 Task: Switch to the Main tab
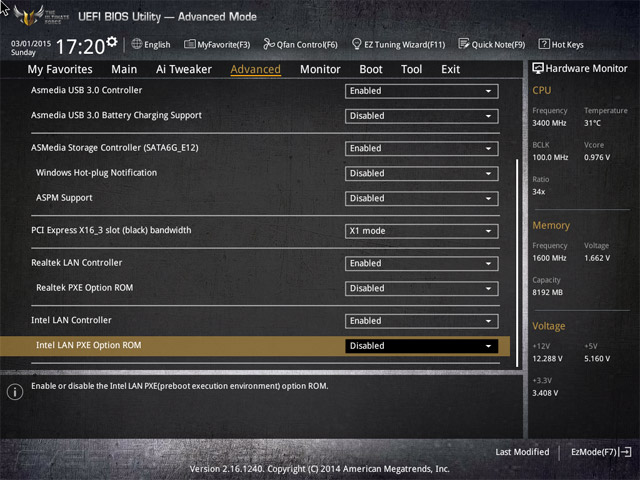tap(124, 69)
